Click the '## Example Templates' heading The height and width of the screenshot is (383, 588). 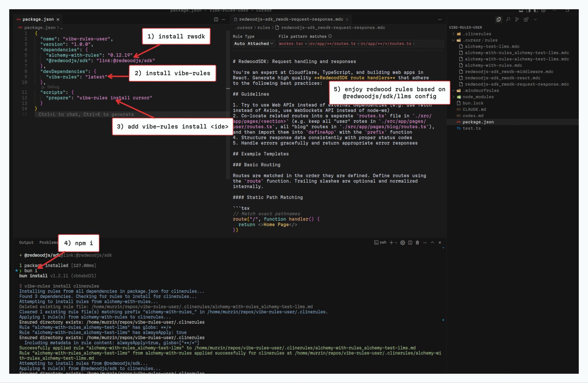tap(261, 154)
